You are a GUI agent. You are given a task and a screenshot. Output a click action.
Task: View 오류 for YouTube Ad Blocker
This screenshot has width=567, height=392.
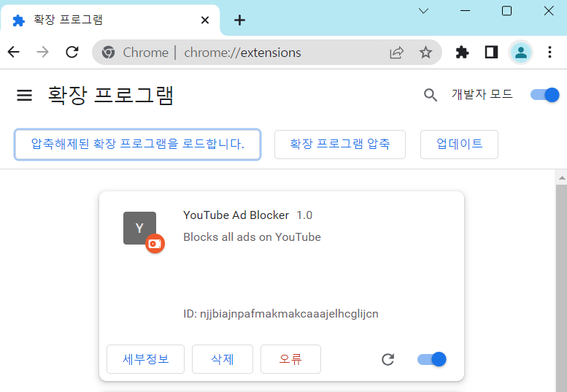tap(290, 359)
